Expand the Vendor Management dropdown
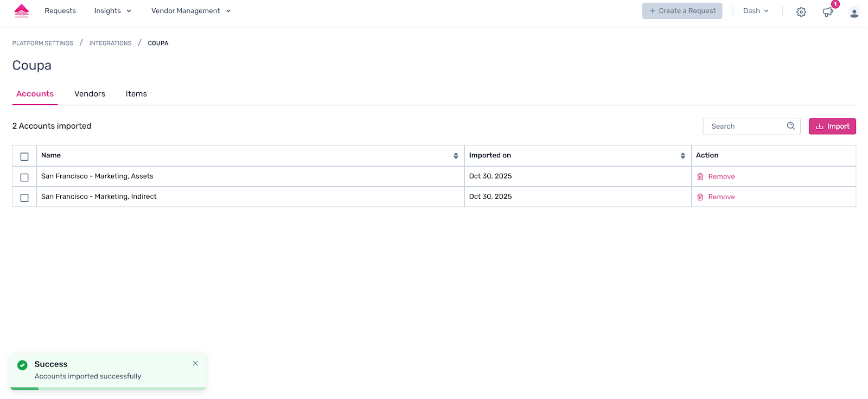Screen dimensions: 868x399 (x=191, y=11)
